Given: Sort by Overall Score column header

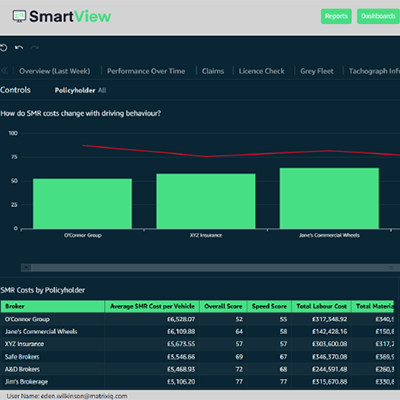Looking at the screenshot, I should click(x=223, y=306).
